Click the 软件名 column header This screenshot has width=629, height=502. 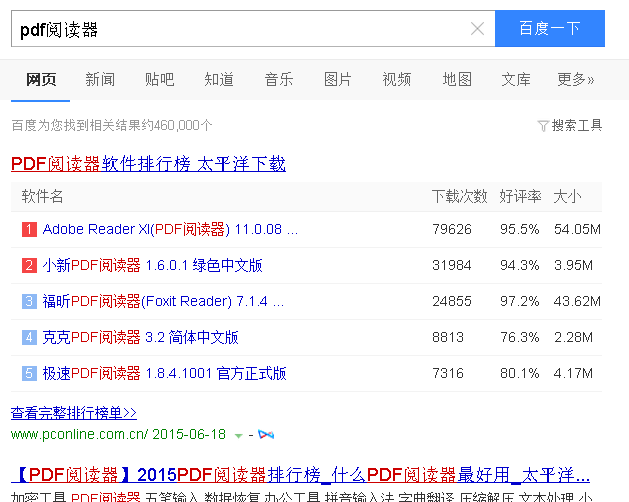(x=42, y=197)
